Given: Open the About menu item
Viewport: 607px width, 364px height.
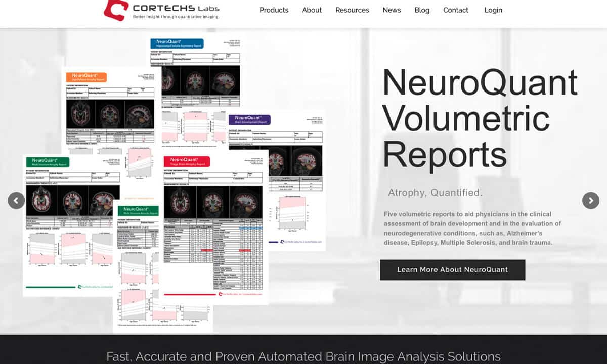Looking at the screenshot, I should (x=312, y=10).
